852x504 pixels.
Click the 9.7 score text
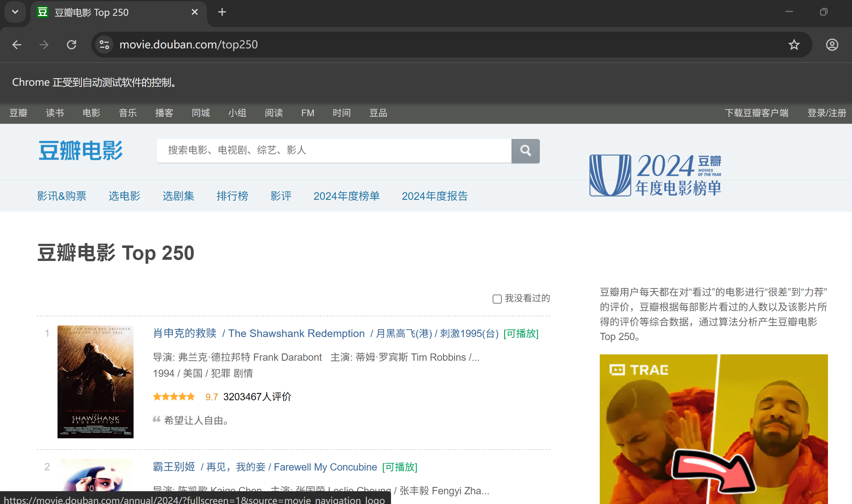click(x=211, y=397)
